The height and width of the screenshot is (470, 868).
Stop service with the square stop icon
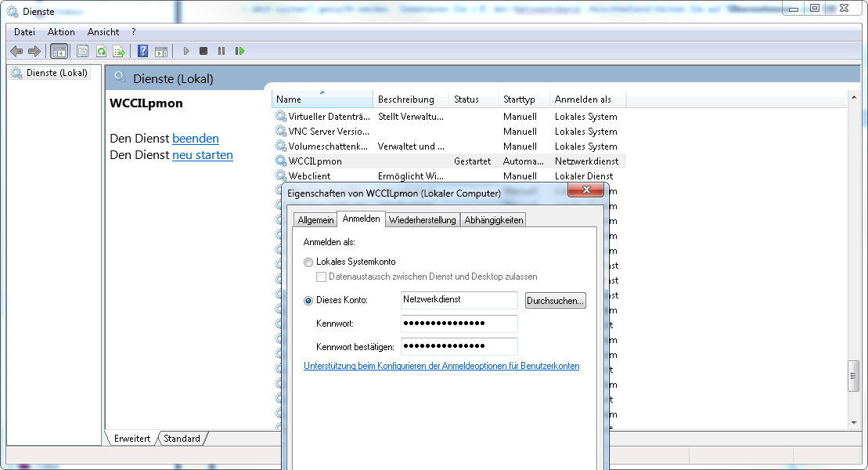click(203, 51)
